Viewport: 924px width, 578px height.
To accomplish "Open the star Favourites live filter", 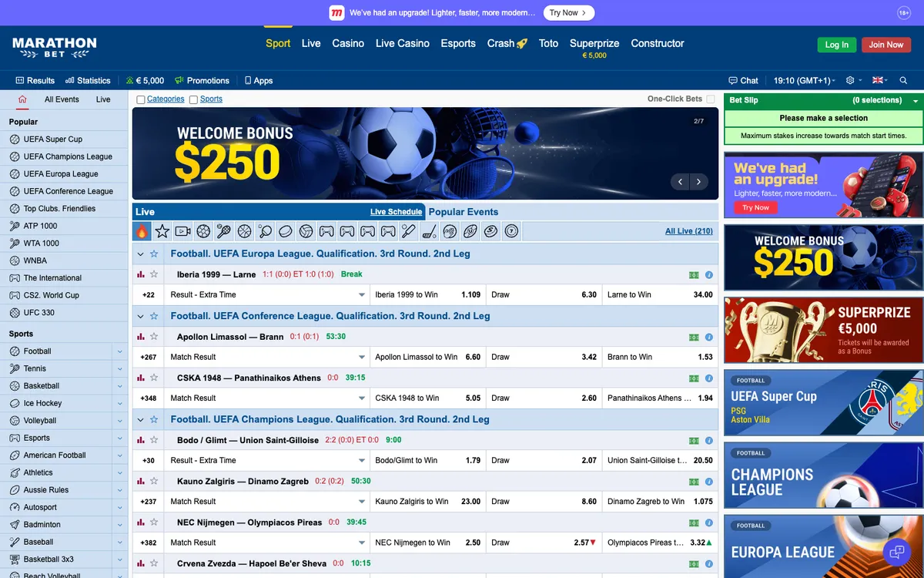I will point(162,231).
